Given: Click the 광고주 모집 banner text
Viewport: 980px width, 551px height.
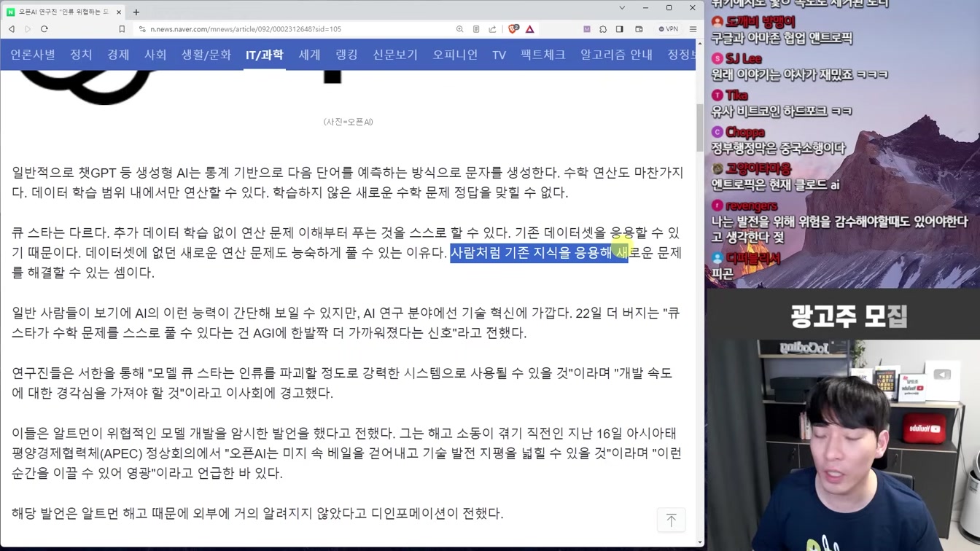Looking at the screenshot, I should point(849,316).
